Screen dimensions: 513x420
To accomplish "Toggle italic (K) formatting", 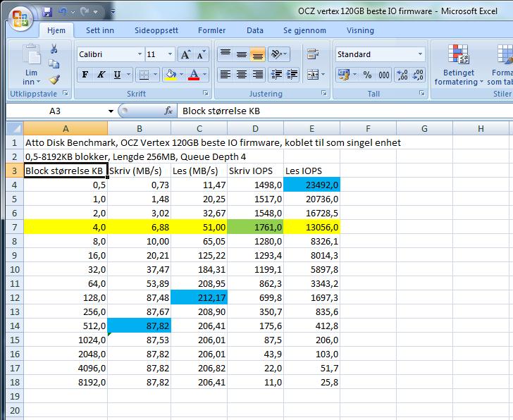I will click(101, 75).
